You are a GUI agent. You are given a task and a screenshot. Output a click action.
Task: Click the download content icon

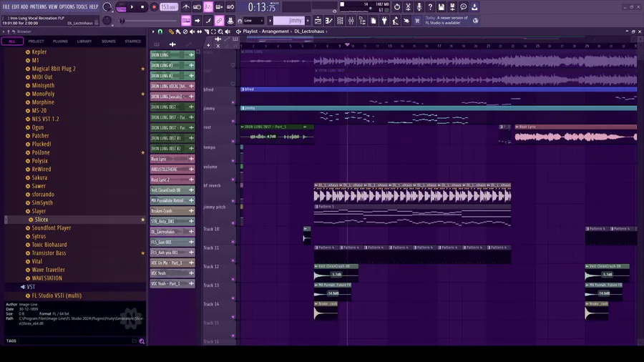point(474,7)
